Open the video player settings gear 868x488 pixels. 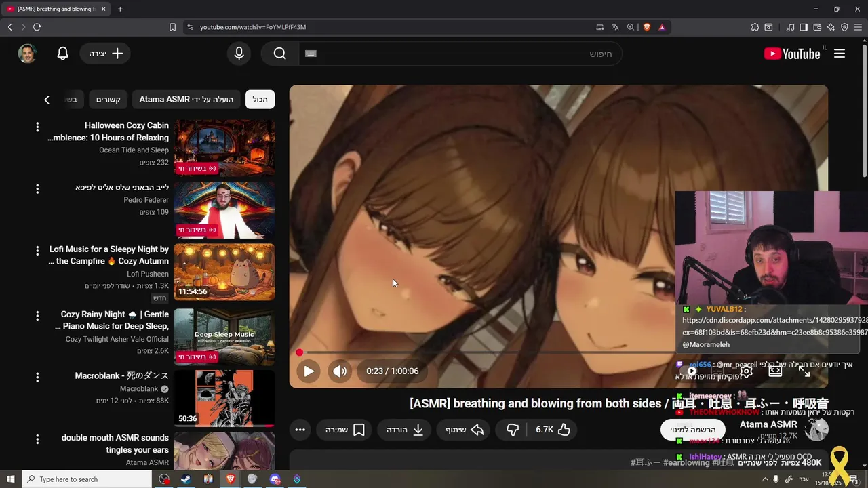747,371
